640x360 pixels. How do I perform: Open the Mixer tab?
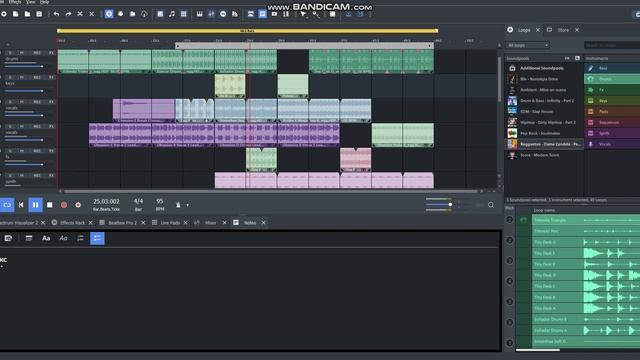(211, 223)
